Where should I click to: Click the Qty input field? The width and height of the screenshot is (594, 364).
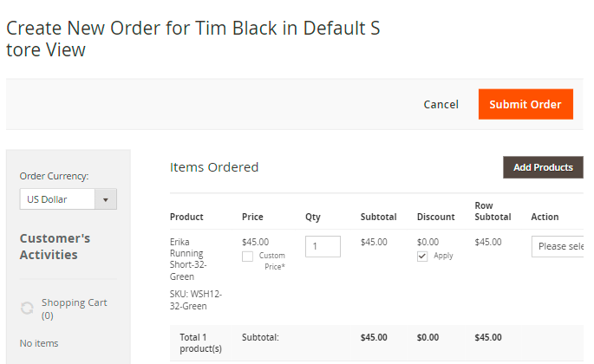point(323,247)
